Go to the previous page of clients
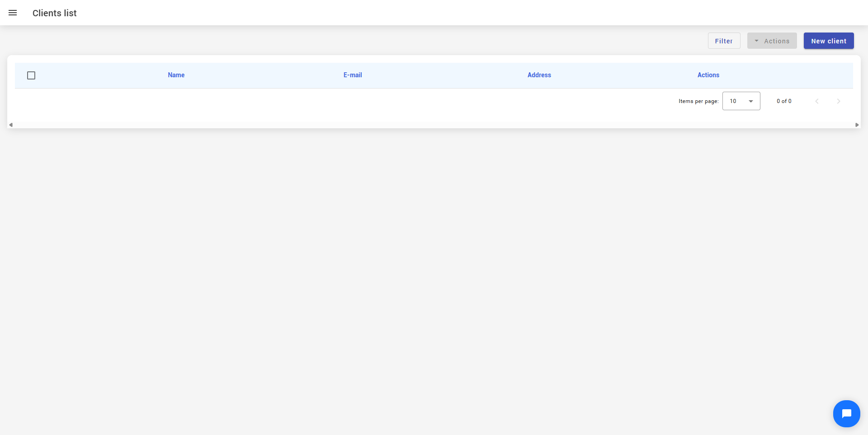The height and width of the screenshot is (435, 868). click(x=816, y=101)
